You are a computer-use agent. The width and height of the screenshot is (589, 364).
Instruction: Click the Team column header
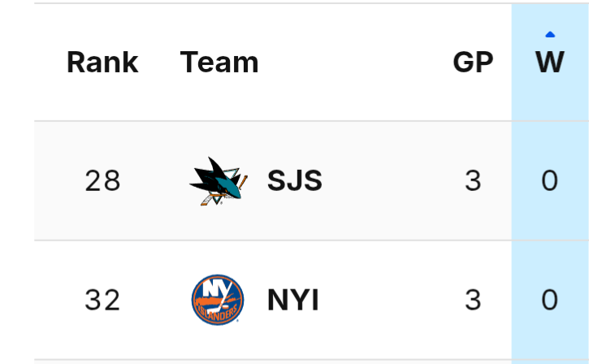(x=219, y=63)
